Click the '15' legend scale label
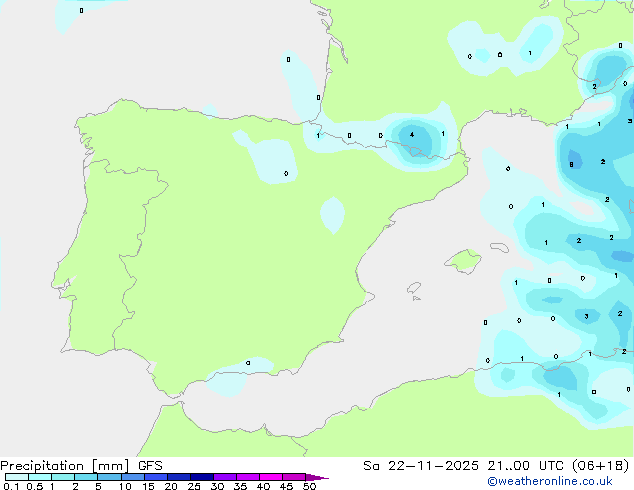This screenshot has width=634, height=490. pyautogui.click(x=148, y=486)
